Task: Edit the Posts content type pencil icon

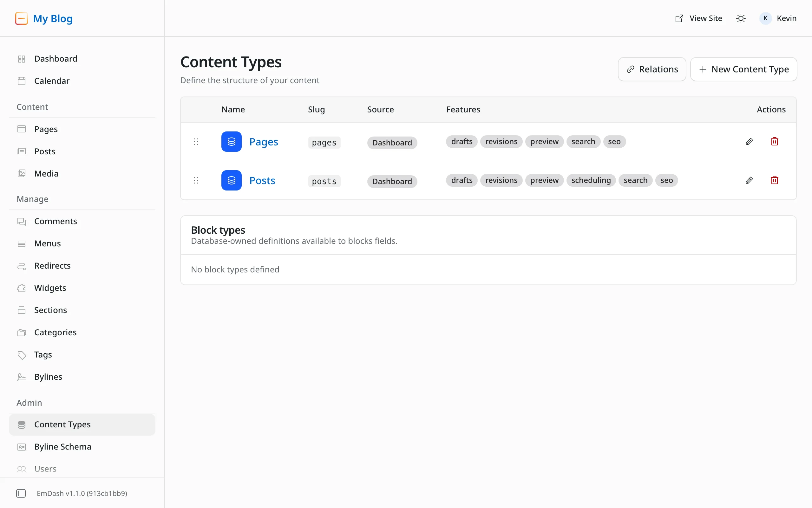Action: [749, 180]
